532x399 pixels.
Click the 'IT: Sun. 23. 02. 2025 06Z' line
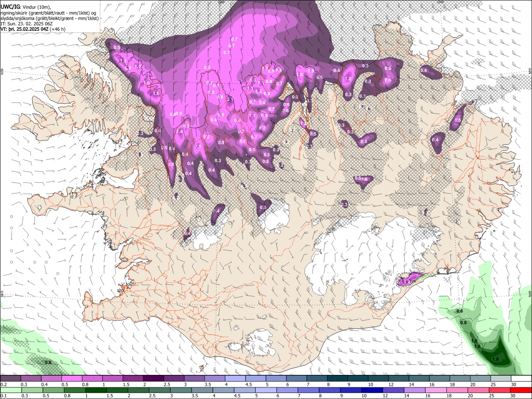(x=27, y=24)
